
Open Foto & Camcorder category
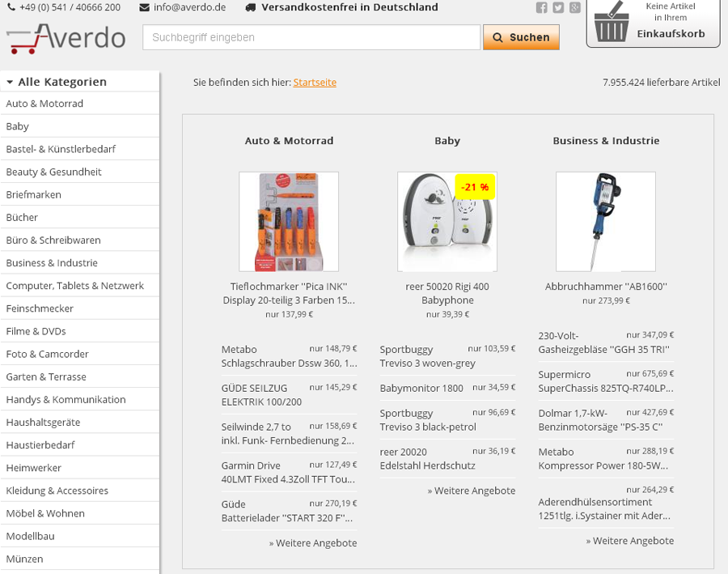point(80,354)
